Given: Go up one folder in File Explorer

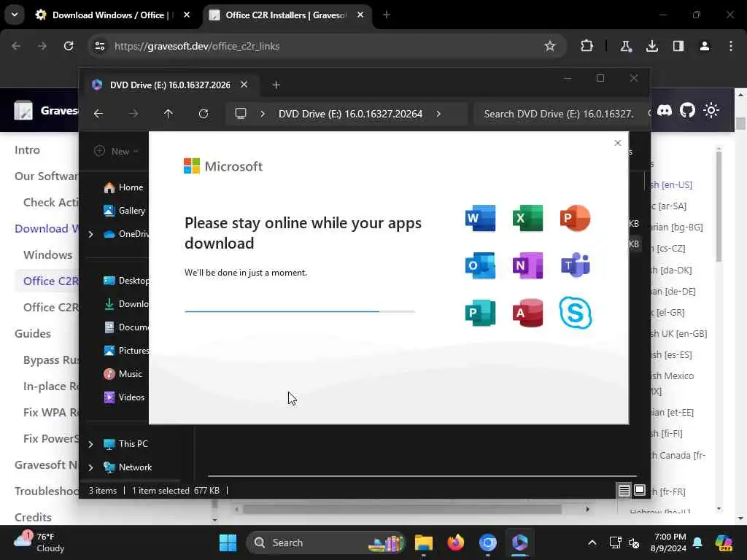Looking at the screenshot, I should click(169, 114).
